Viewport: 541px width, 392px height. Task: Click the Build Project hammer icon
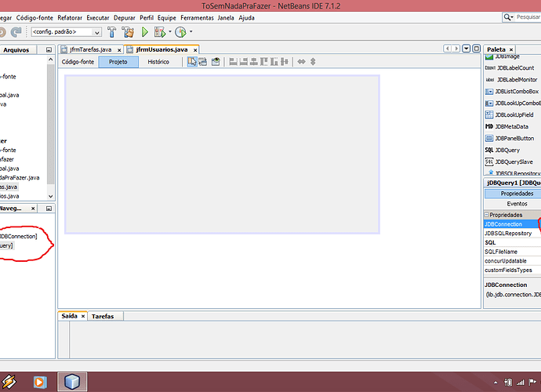click(x=112, y=32)
